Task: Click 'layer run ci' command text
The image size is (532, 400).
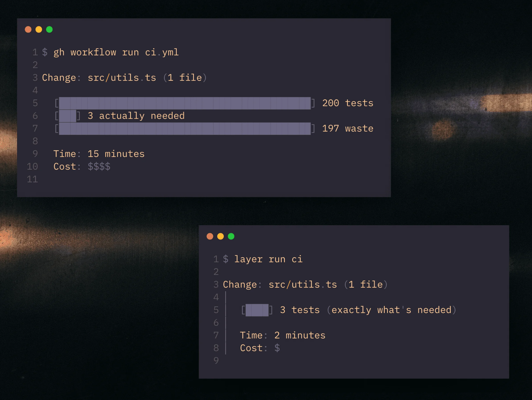Action: pos(268,259)
